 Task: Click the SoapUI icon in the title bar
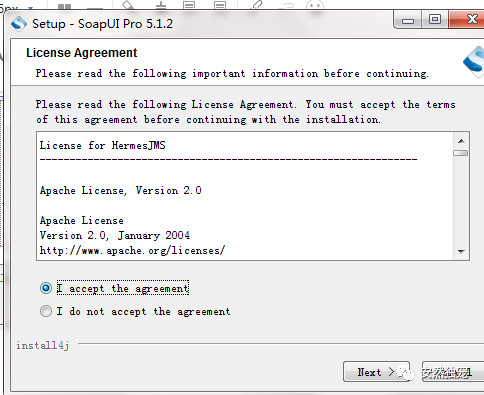(19, 24)
